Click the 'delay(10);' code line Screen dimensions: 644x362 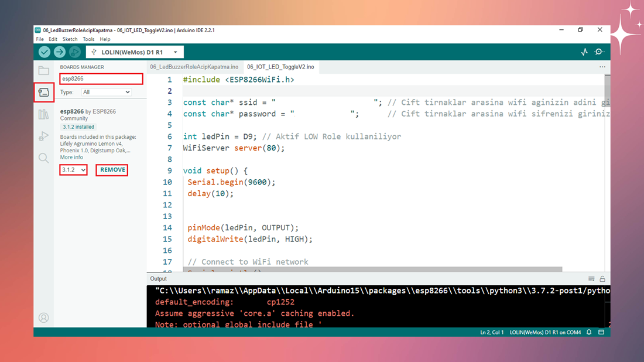click(x=210, y=193)
